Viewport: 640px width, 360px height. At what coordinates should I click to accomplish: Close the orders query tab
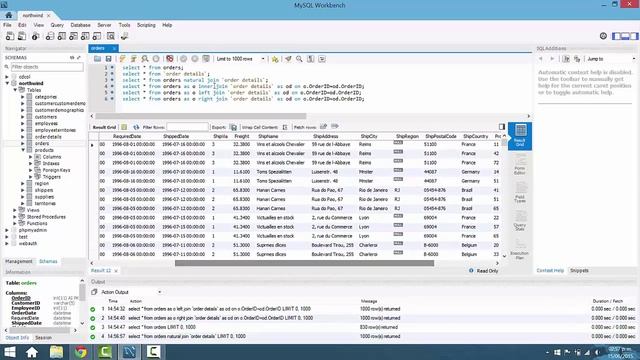tap(114, 49)
